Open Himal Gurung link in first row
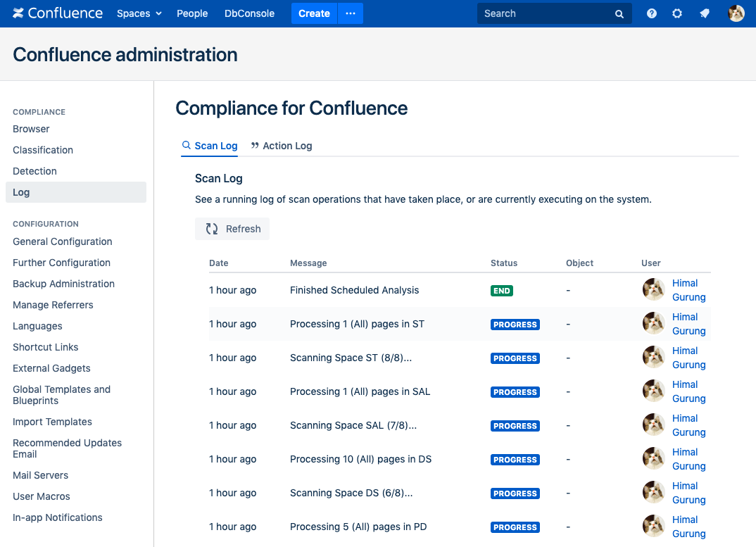Screen dimensions: 756x547 [688, 290]
